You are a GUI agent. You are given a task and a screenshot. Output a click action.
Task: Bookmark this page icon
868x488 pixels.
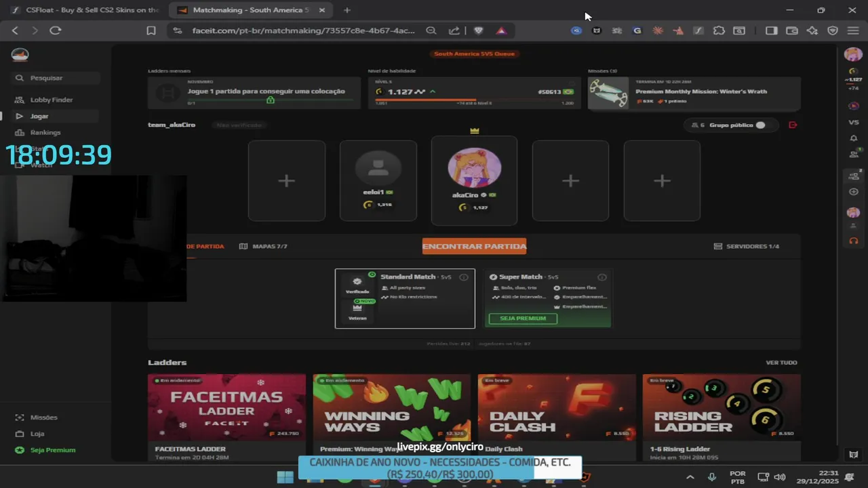(151, 30)
